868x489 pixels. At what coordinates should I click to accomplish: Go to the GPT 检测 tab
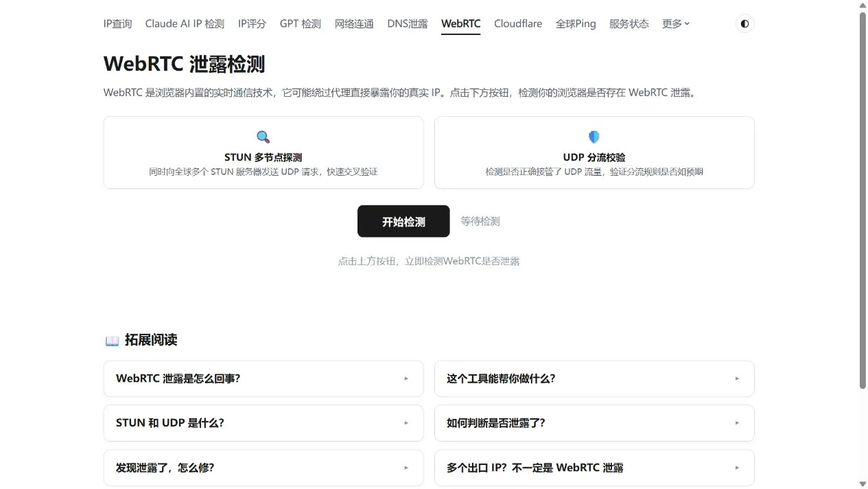click(x=301, y=23)
